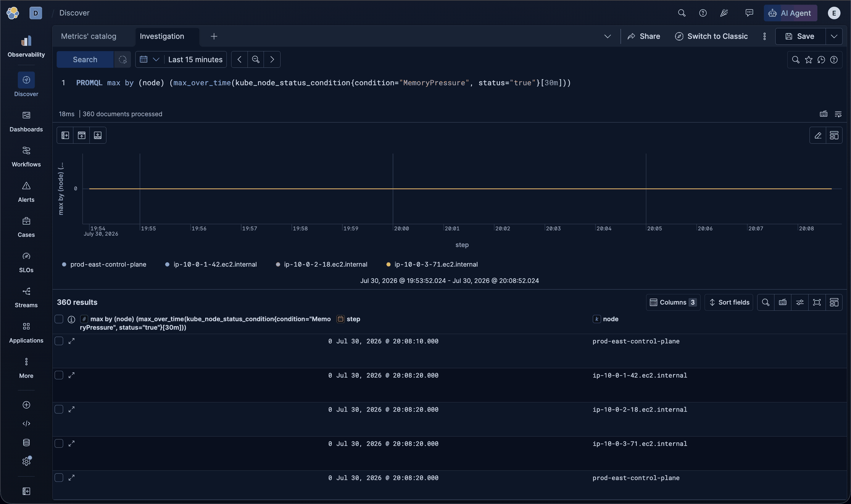Step time range backward
Viewport: 851px width, 504px height.
[x=239, y=59]
